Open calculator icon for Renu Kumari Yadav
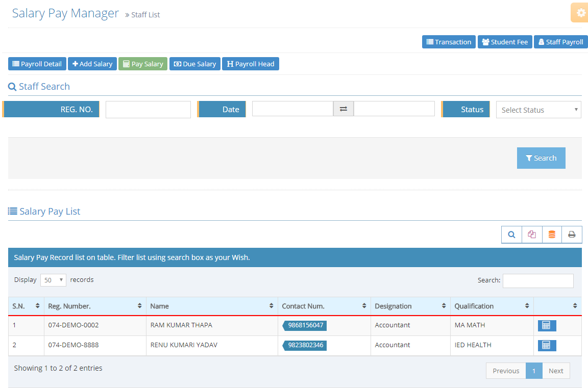588x388 pixels. pos(546,345)
